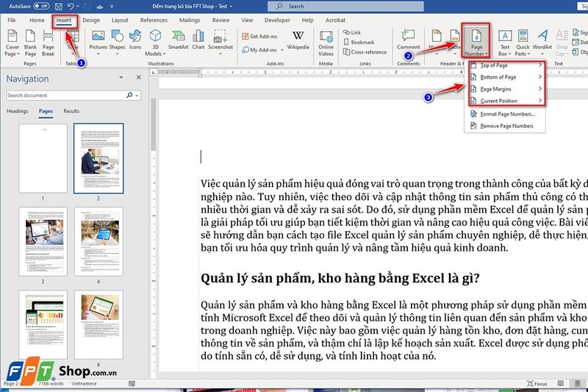Insert a SmartArt graphic
The height and width of the screenshot is (392, 588).
point(178,40)
